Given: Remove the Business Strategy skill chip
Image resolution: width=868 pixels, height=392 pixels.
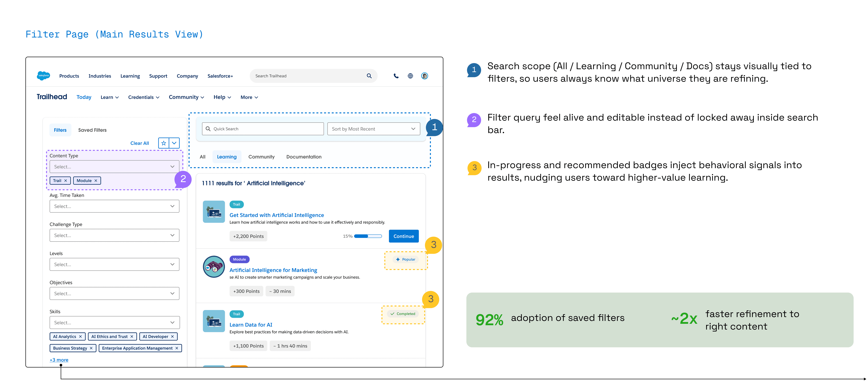Looking at the screenshot, I should click(x=91, y=348).
